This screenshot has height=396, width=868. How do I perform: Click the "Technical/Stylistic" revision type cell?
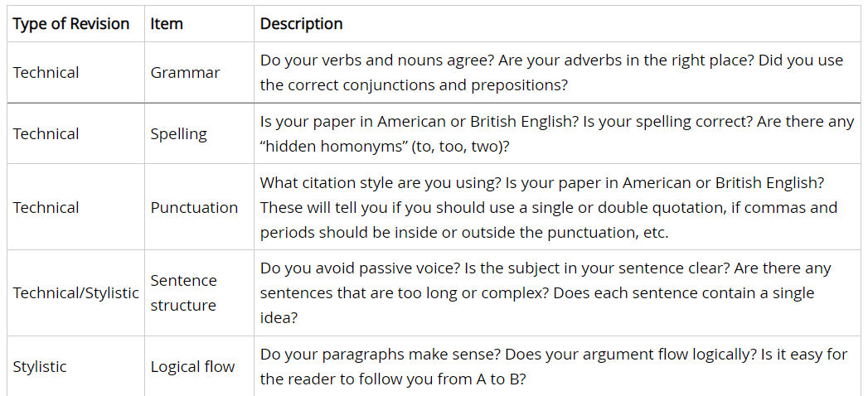point(75,292)
